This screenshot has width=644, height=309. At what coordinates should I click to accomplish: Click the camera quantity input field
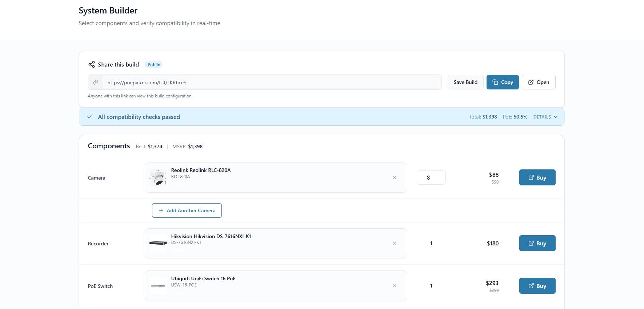(x=431, y=177)
